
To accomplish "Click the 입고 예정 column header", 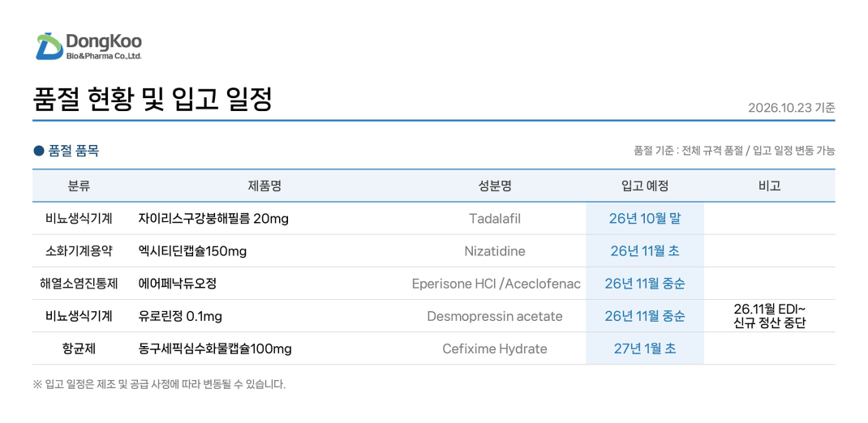I will click(644, 186).
